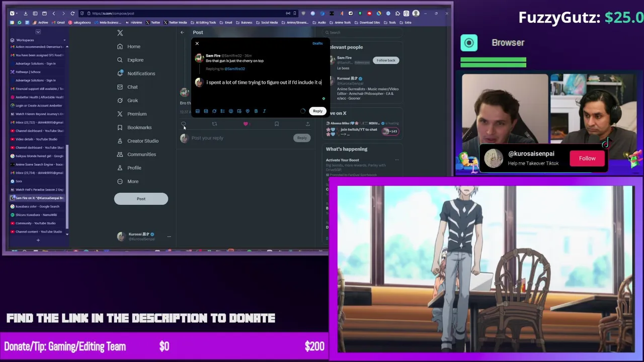
Task: Go back in browser history
Action: click(x=54, y=14)
